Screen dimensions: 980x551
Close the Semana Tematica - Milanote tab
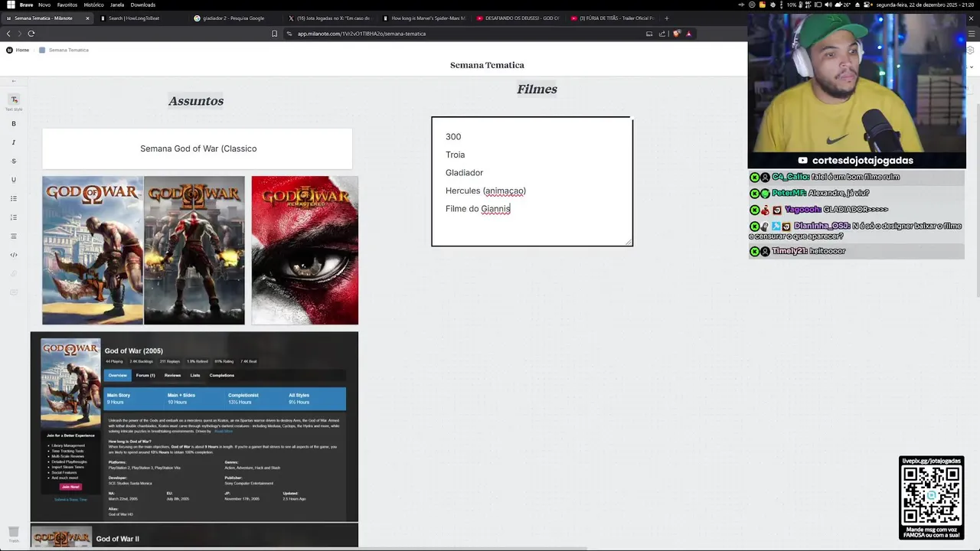tap(87, 18)
